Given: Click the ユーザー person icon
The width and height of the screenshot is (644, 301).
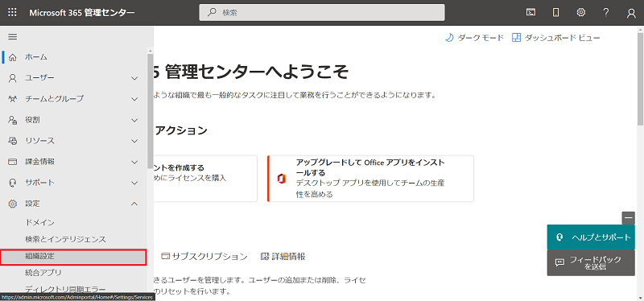Looking at the screenshot, I should coord(13,78).
